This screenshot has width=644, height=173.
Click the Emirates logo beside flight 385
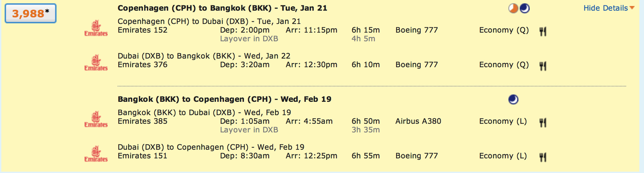click(x=96, y=119)
